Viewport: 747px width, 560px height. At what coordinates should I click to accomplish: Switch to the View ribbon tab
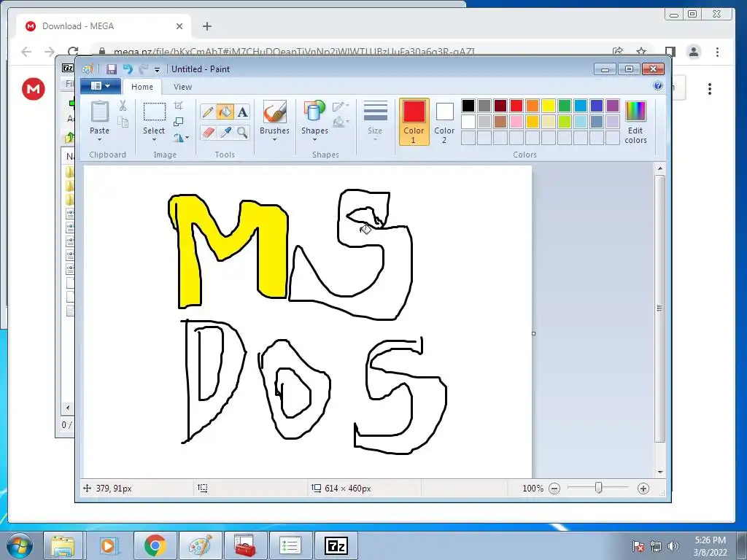(182, 87)
